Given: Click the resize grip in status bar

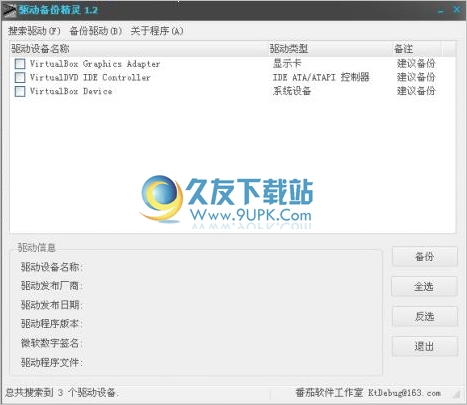Looking at the screenshot, I should [x=456, y=394].
